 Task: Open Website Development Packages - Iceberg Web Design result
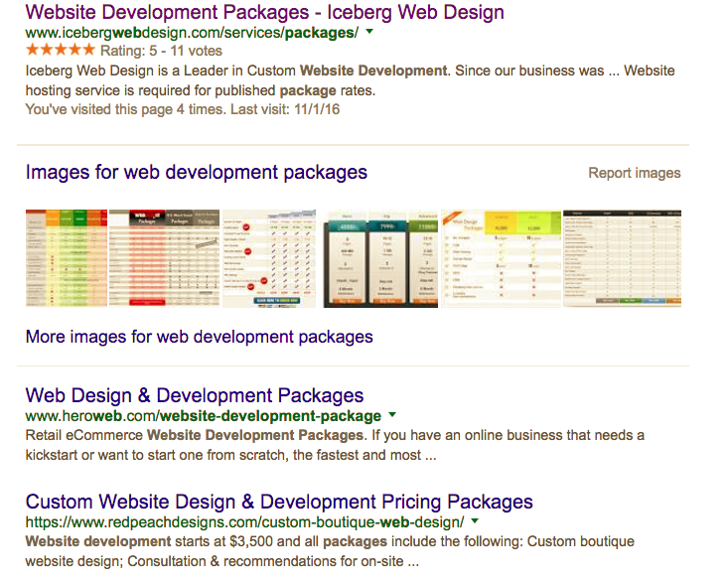(264, 13)
